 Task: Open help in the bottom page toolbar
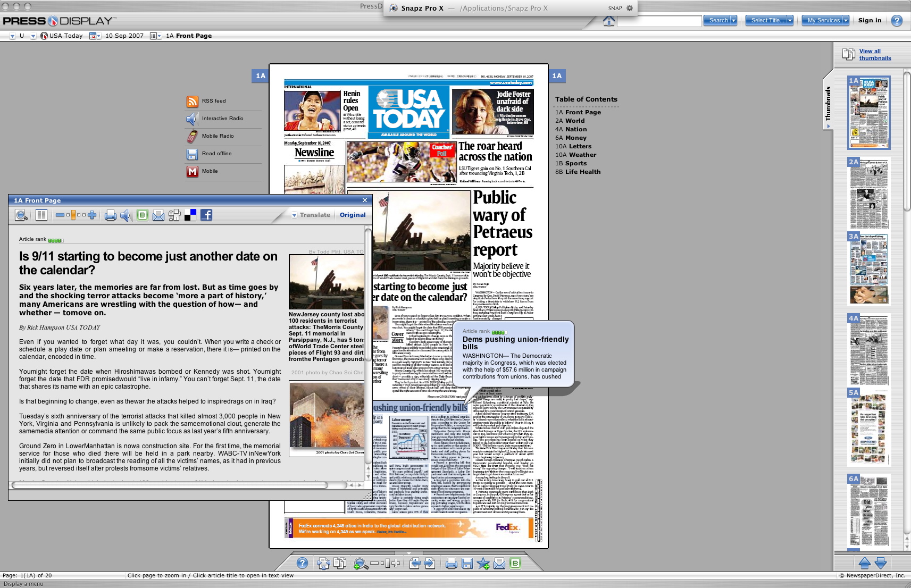302,564
